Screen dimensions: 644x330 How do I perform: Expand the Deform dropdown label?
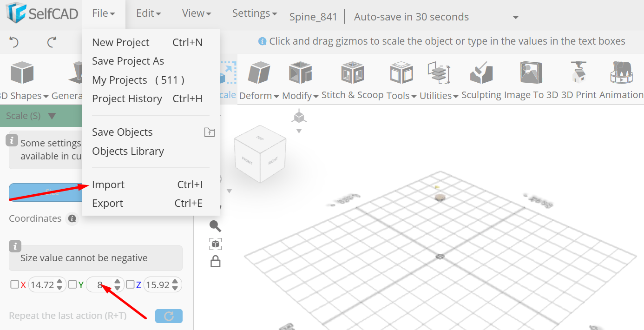pos(259,95)
